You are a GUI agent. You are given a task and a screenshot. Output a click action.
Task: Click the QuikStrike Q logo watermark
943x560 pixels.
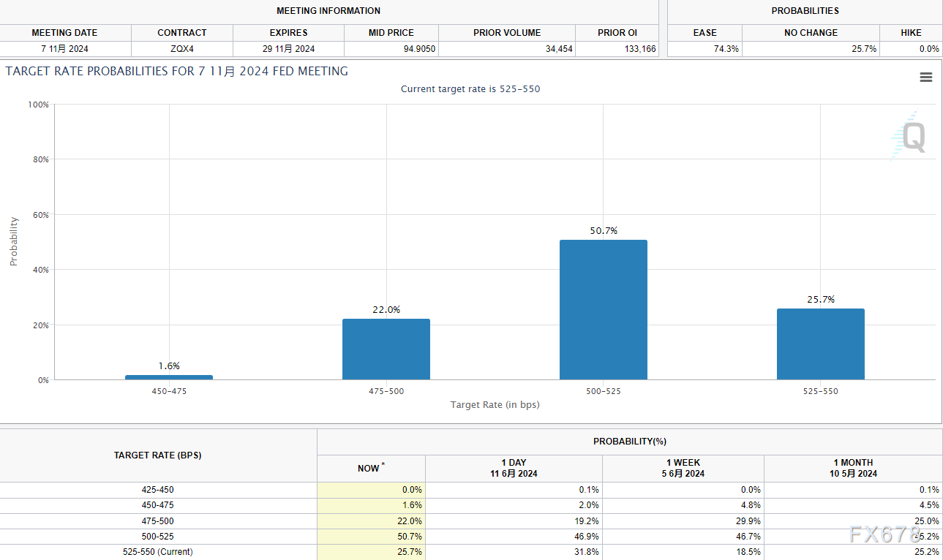click(909, 137)
